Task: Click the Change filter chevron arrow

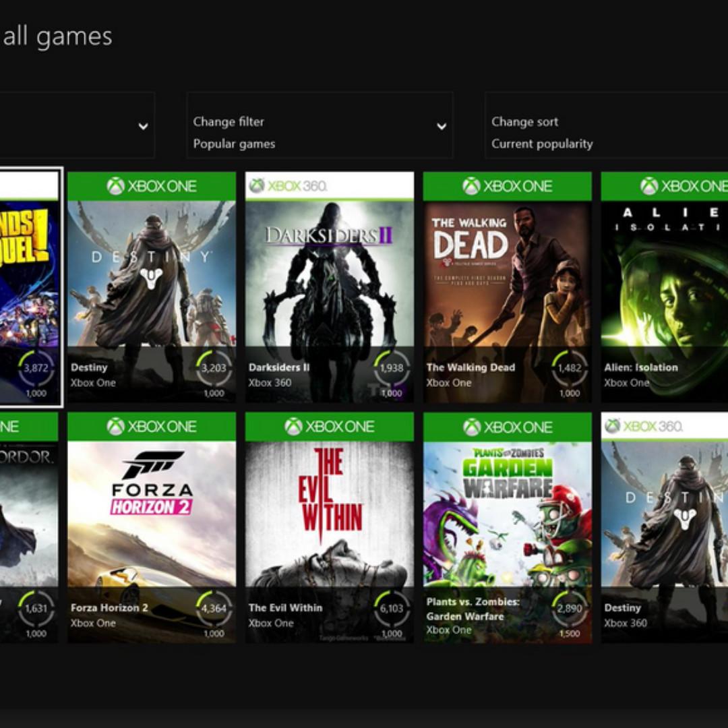Action: [x=442, y=126]
